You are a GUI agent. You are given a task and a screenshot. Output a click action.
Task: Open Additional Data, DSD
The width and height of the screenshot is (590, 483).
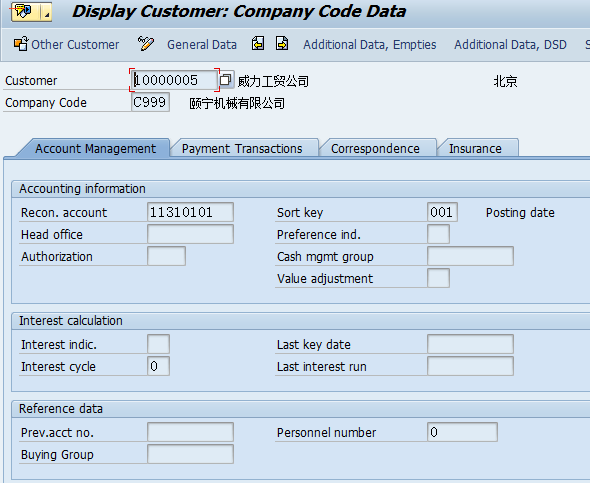point(510,44)
